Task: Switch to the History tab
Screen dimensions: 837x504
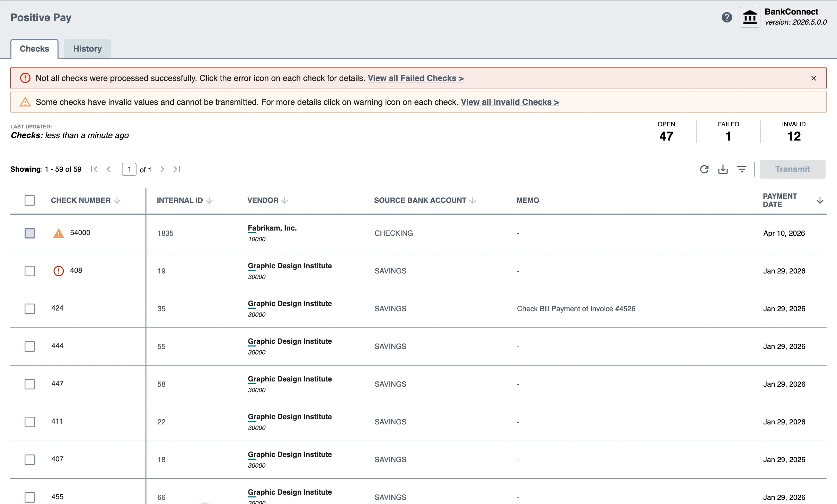Action: pos(87,49)
